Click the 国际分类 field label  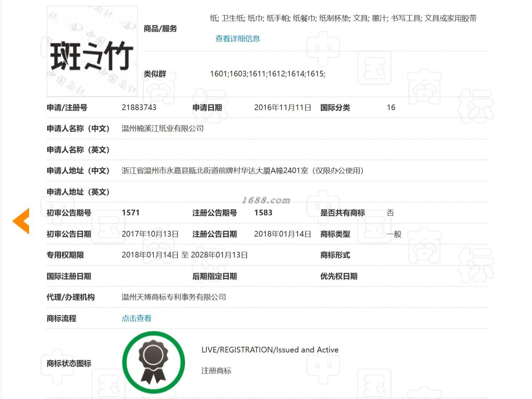coord(335,107)
